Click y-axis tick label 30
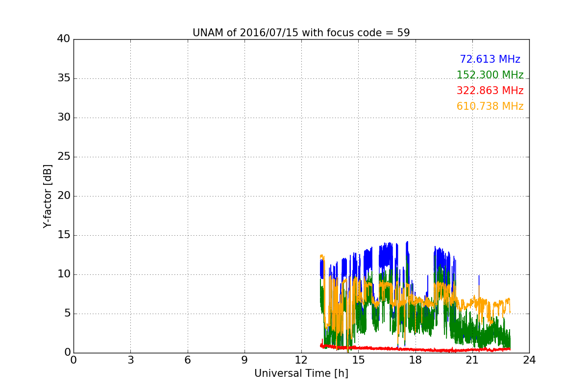This screenshot has width=588, height=392. coord(64,118)
